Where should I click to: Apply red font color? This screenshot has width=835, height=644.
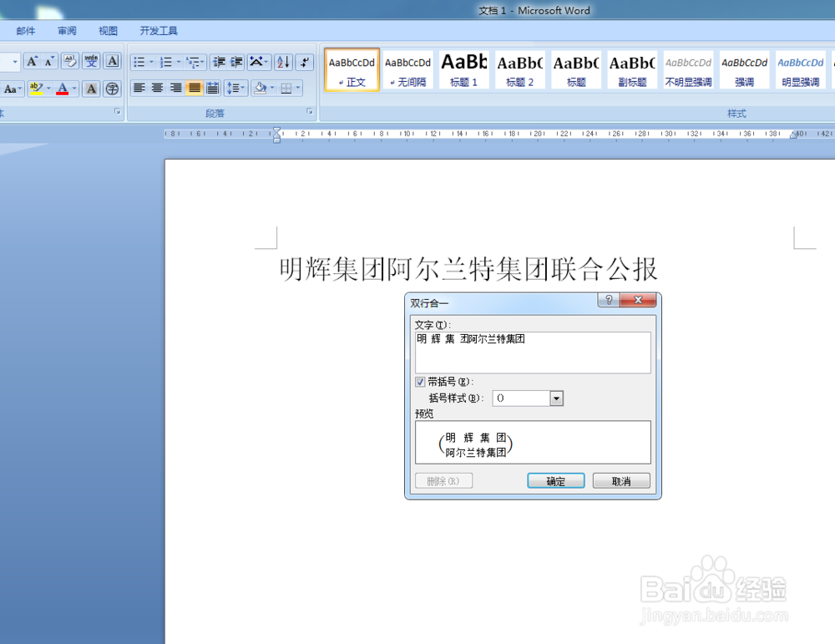click(x=63, y=89)
